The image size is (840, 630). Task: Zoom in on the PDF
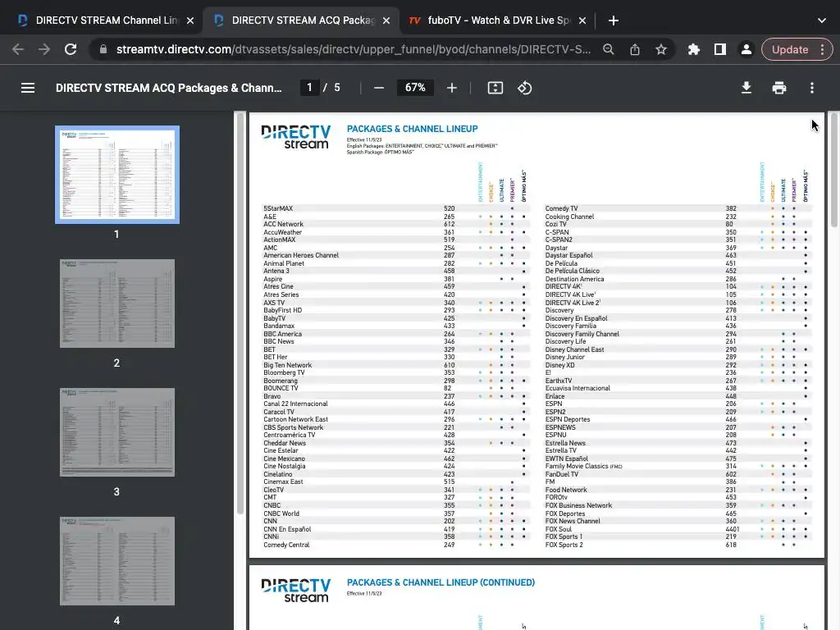point(452,88)
